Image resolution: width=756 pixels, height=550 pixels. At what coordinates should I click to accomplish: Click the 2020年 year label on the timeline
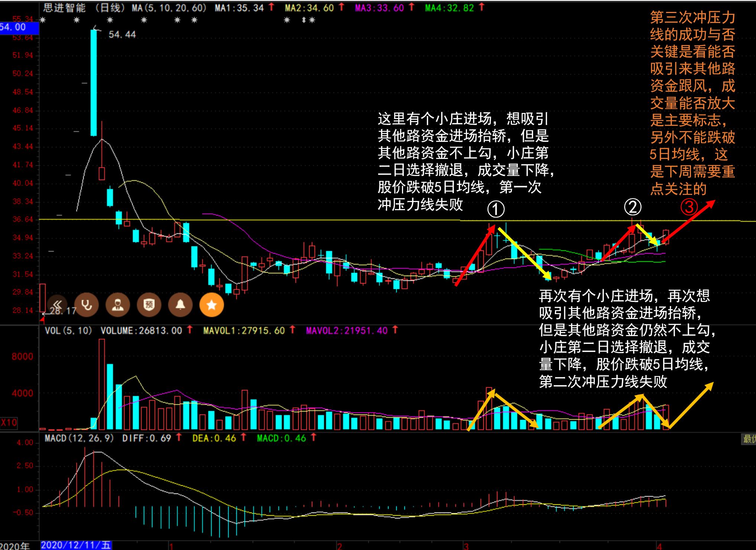pos(15,546)
